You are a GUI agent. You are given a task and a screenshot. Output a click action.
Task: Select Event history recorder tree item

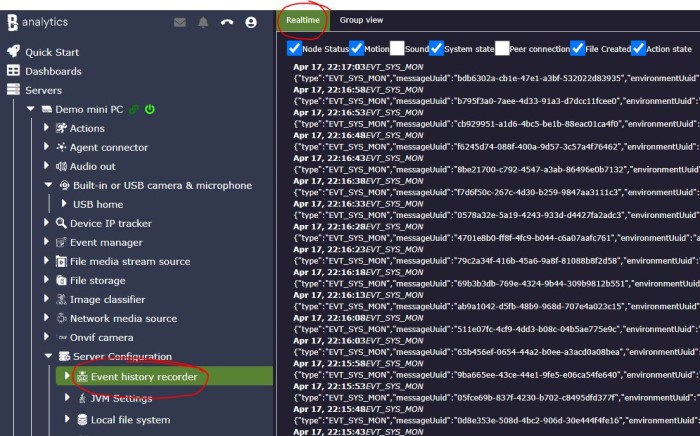pos(143,376)
